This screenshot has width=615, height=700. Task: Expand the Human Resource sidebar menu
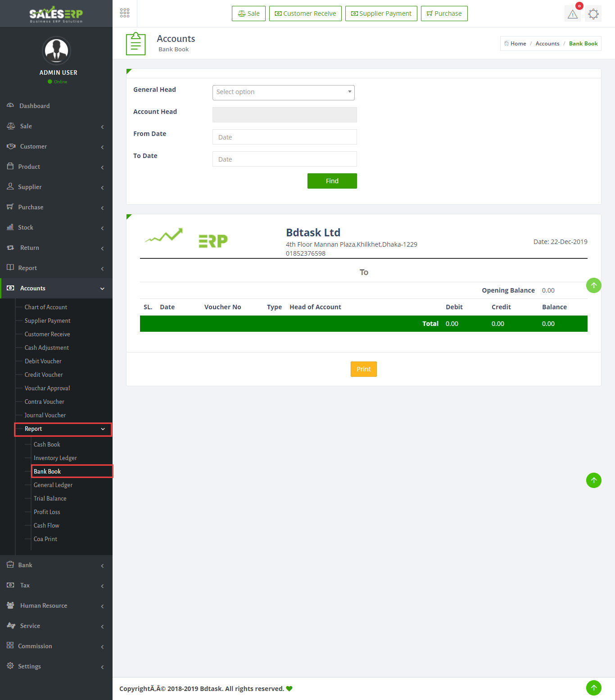tap(56, 605)
